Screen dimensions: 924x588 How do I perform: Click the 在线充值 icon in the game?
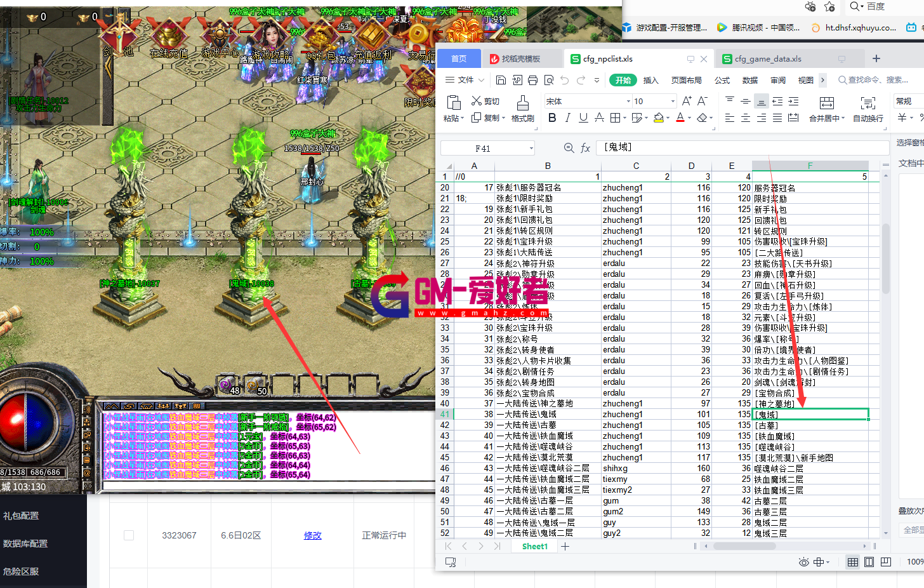click(169, 38)
